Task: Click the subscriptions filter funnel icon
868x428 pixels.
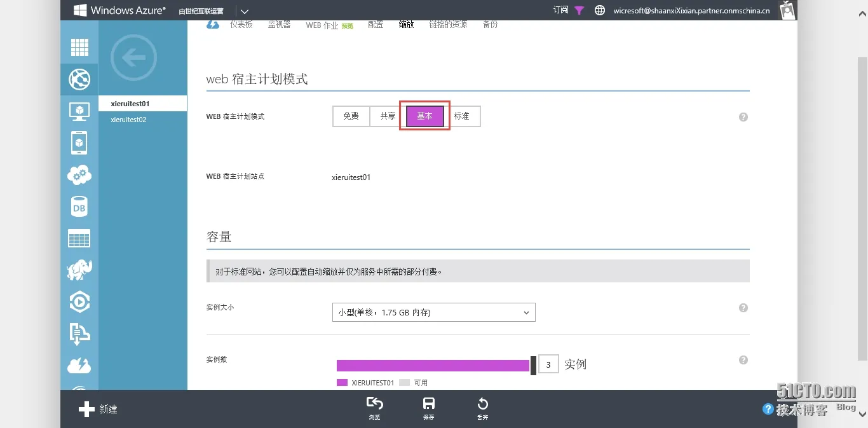Action: tap(579, 10)
